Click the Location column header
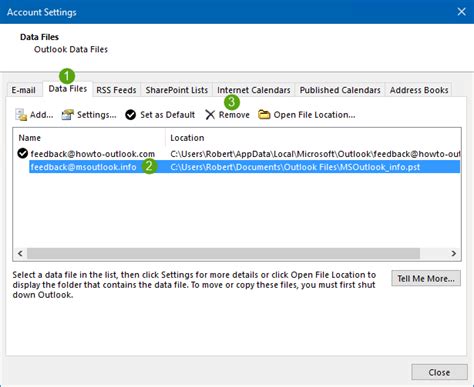The height and width of the screenshot is (387, 474). (313, 138)
